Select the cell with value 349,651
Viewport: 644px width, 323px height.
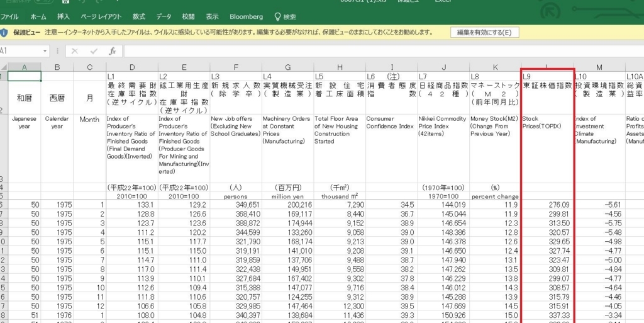pyautogui.click(x=236, y=205)
